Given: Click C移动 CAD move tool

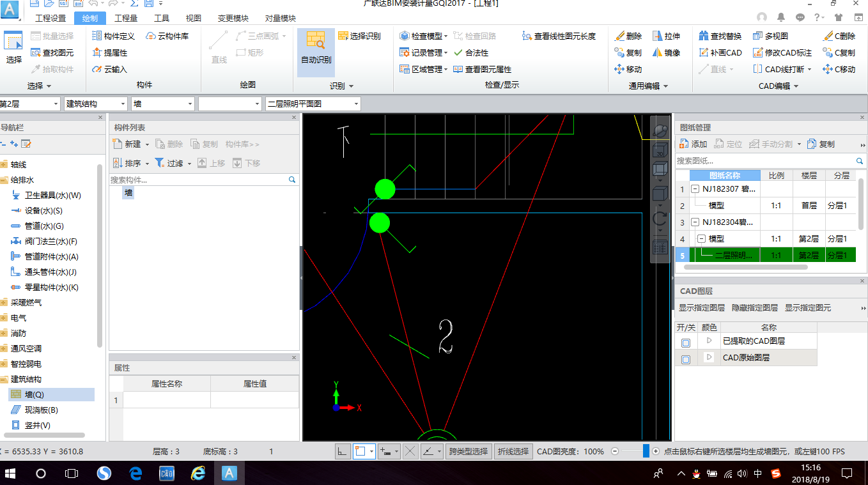Looking at the screenshot, I should coord(839,69).
